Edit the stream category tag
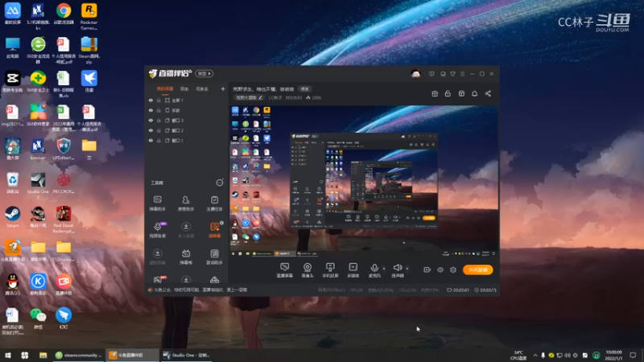The height and width of the screenshot is (362, 644). (250, 97)
